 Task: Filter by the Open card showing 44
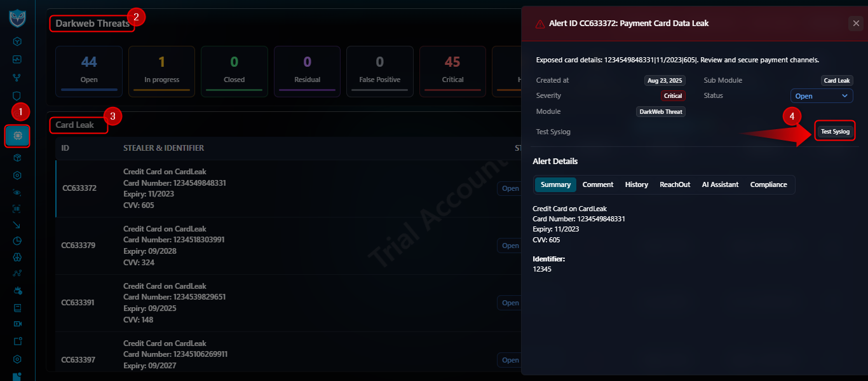(89, 71)
